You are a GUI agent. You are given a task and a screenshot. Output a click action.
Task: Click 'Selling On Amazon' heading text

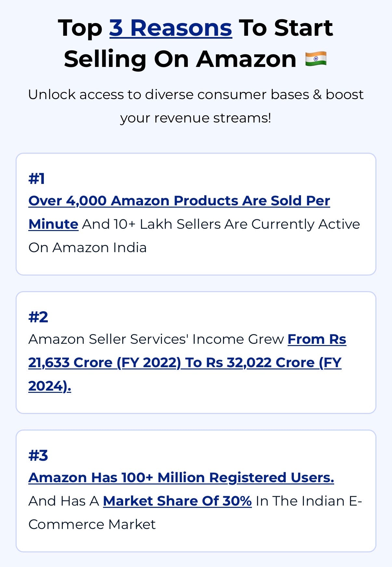coord(180,59)
